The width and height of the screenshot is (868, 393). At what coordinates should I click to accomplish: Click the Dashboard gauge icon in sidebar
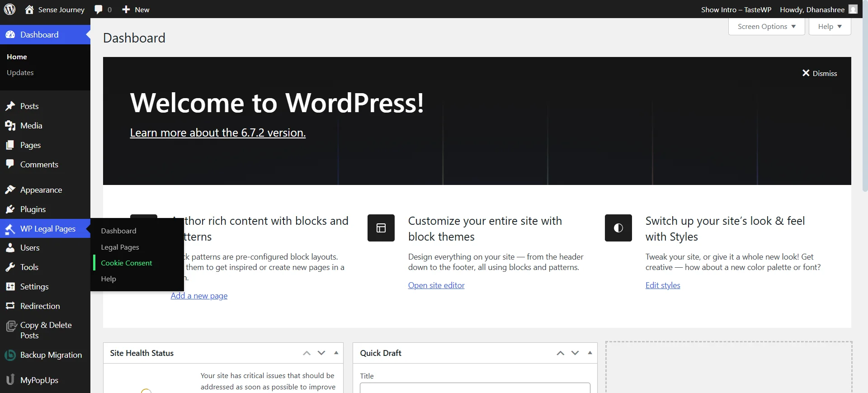click(10, 35)
